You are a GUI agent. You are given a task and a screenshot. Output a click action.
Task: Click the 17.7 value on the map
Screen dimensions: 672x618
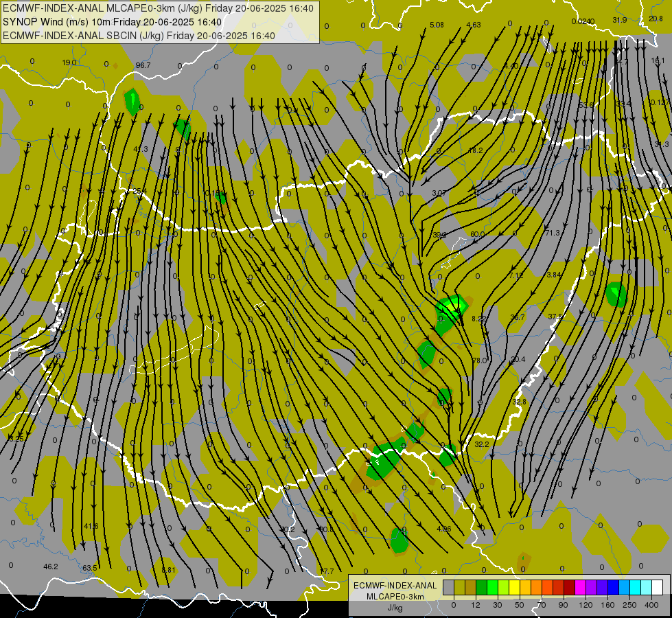327,571
